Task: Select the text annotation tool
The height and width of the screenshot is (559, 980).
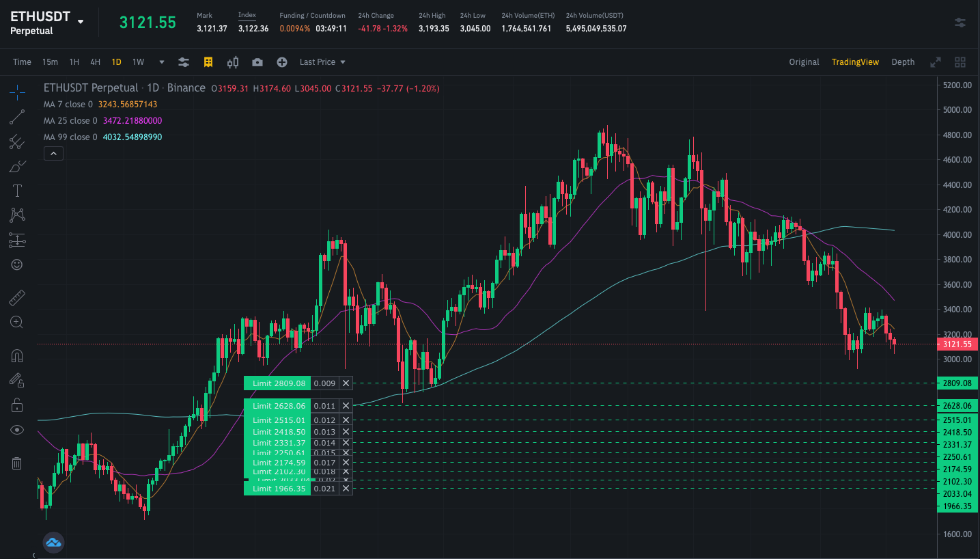Action: pyautogui.click(x=17, y=191)
